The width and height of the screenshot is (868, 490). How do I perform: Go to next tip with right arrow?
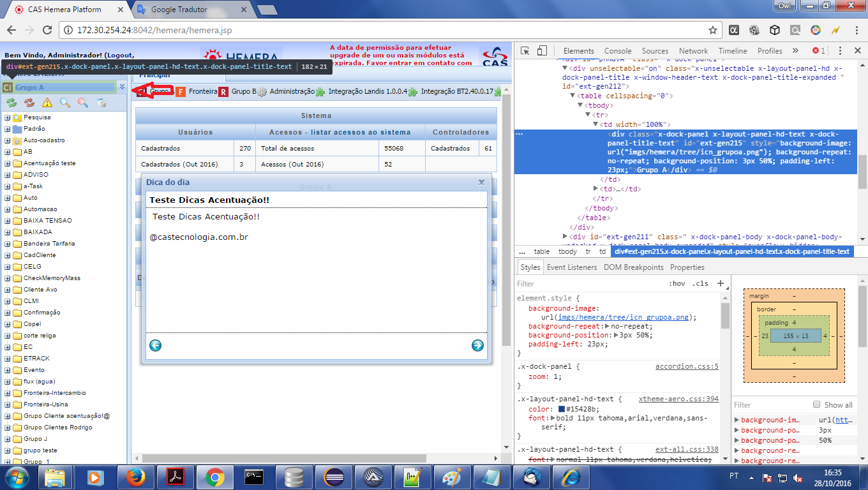[x=477, y=345]
